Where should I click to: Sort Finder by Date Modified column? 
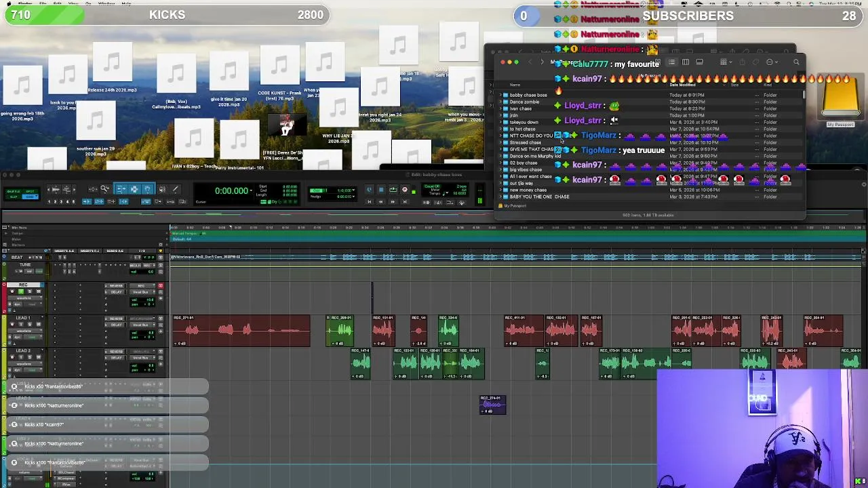coord(683,85)
